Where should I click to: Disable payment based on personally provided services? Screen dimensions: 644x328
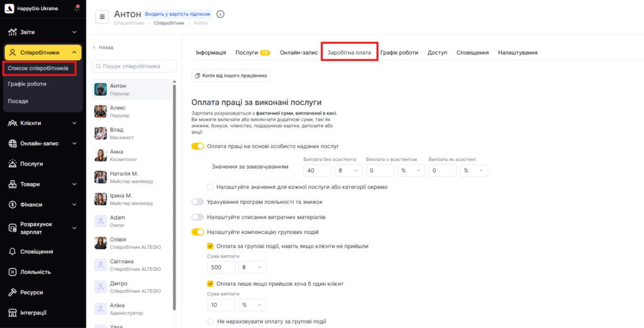point(198,146)
